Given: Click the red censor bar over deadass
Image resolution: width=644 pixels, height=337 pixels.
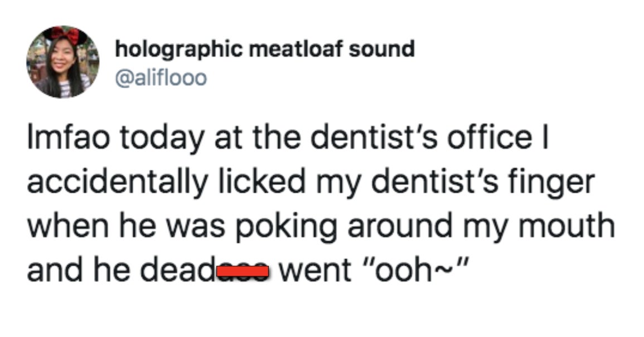Looking at the screenshot, I should click(x=243, y=271).
